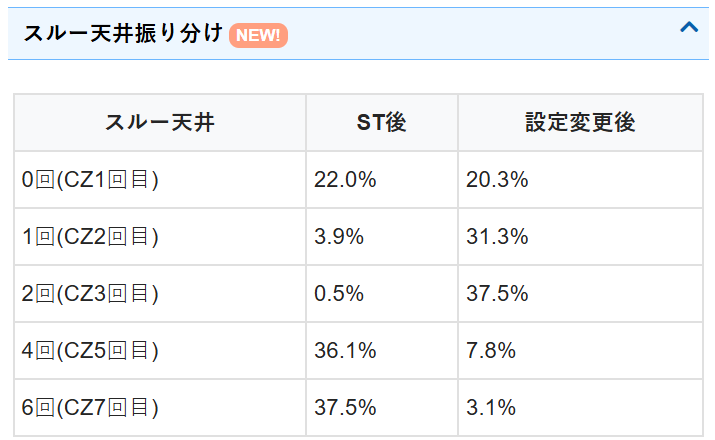Select the ST後 column header
Screen dimensions: 715x440
(x=382, y=123)
